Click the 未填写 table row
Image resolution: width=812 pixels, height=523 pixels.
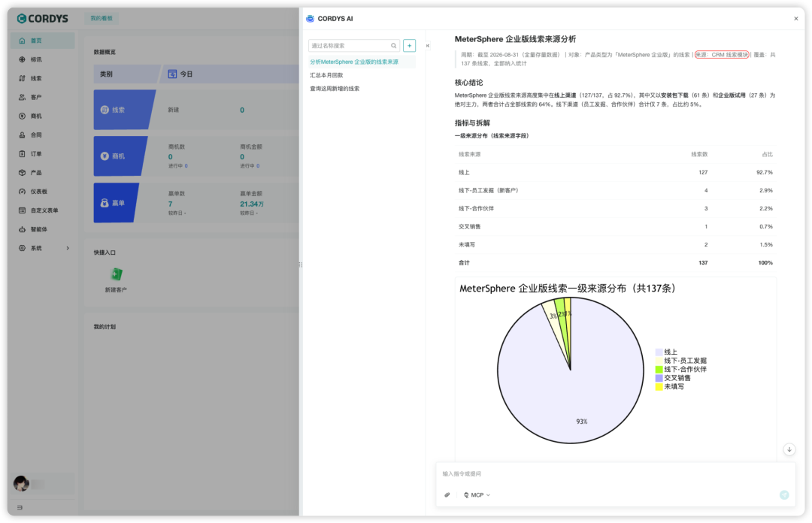tap(615, 245)
